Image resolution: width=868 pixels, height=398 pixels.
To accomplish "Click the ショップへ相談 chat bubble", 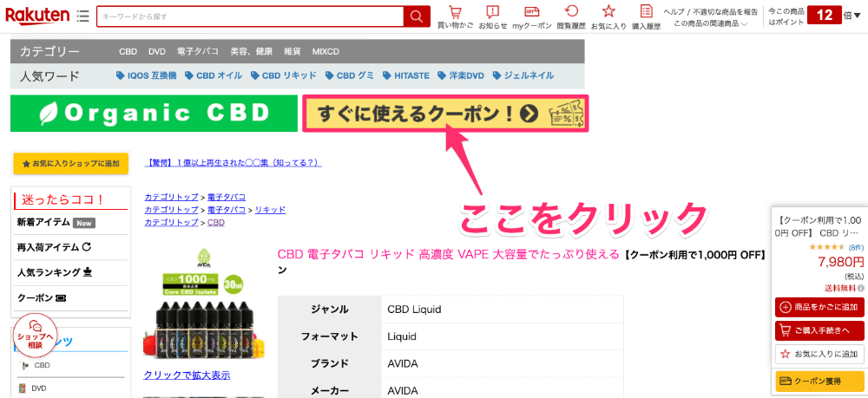I will pyautogui.click(x=35, y=340).
